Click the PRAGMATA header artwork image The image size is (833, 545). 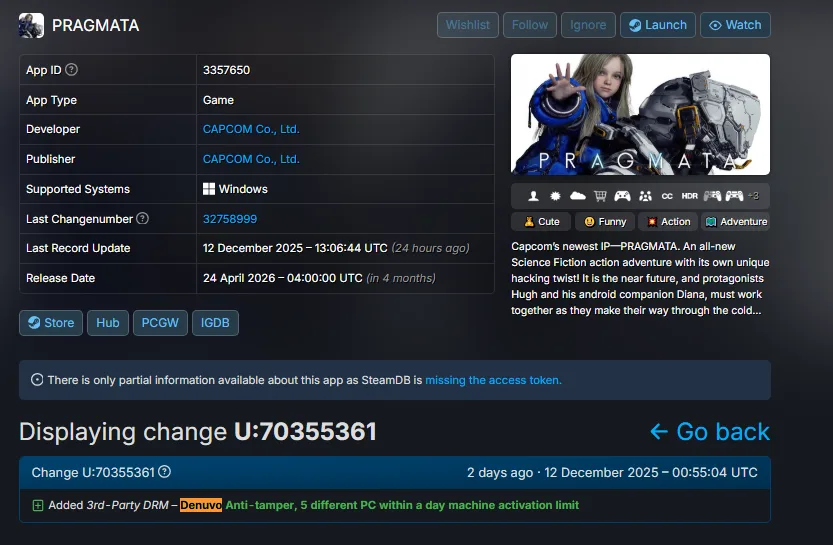click(x=640, y=114)
